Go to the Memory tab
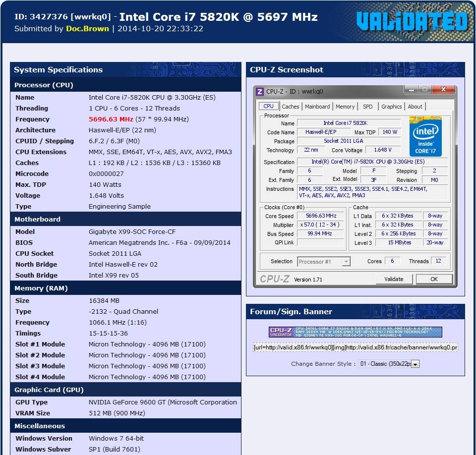This screenshot has width=476, height=455. 345,107
